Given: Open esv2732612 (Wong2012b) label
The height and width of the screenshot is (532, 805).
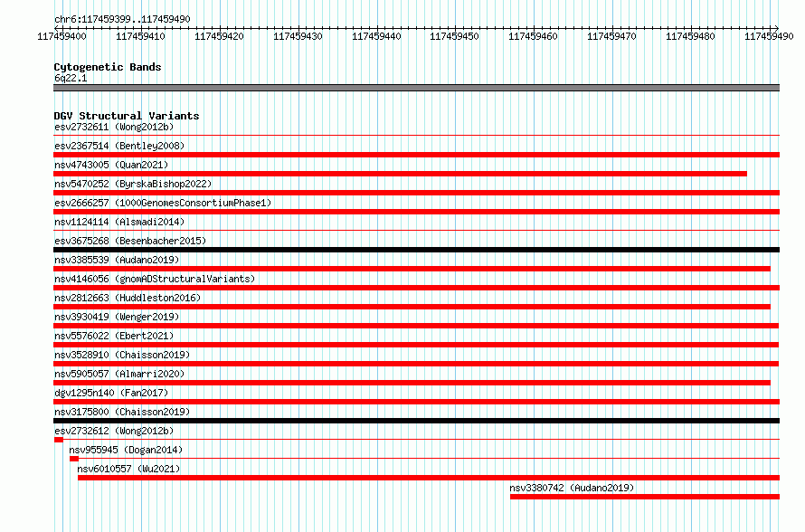Looking at the screenshot, I should click(x=114, y=431).
